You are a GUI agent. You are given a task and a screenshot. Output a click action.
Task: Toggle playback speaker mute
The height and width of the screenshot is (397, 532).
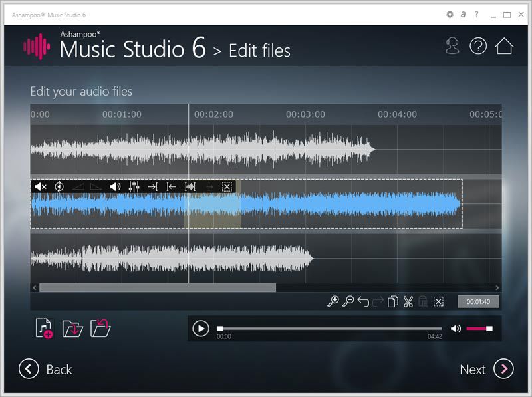click(456, 328)
